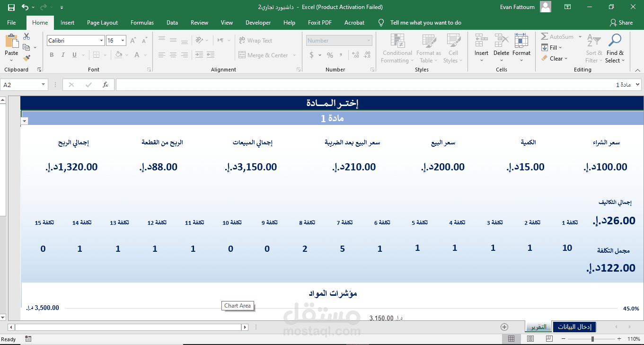The height and width of the screenshot is (345, 644).
Task: Select the التقرير sheet tab
Action: click(538, 327)
